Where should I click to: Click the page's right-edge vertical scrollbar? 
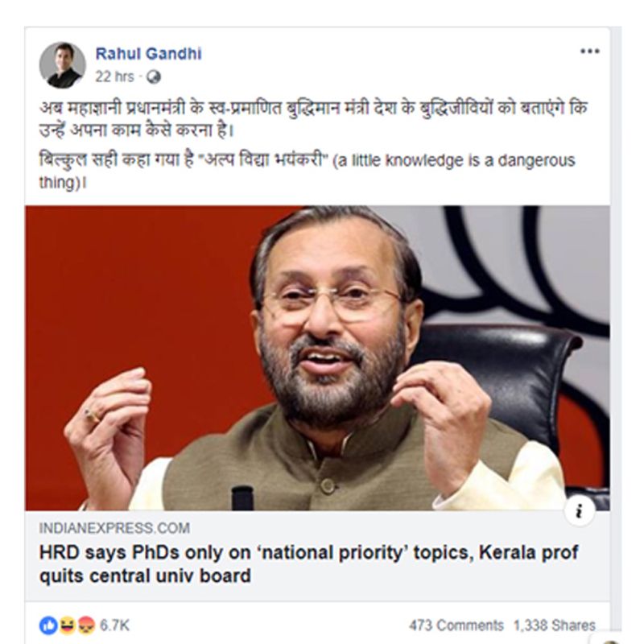[x=616, y=322]
